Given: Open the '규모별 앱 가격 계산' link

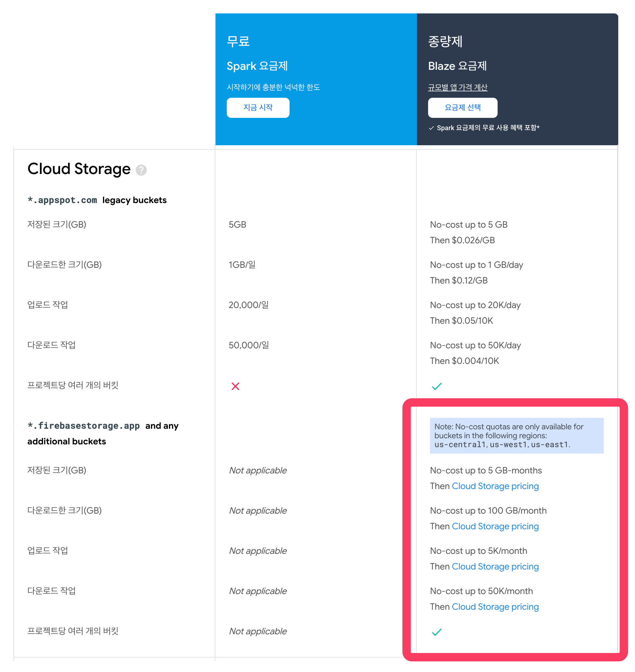Looking at the screenshot, I should pos(458,87).
